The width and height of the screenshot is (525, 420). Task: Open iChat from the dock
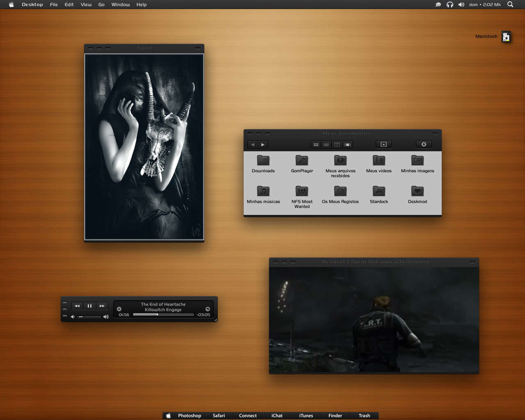277,415
